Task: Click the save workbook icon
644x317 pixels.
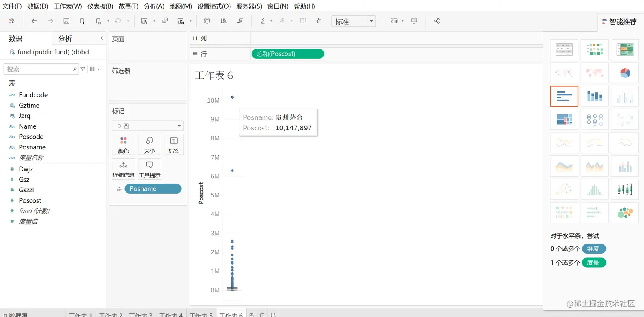Action: point(66,21)
